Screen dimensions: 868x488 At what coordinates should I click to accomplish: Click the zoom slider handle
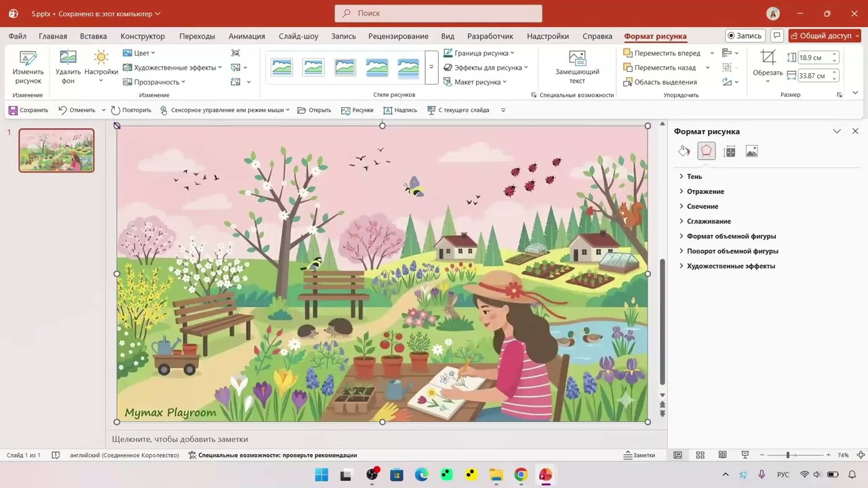pyautogui.click(x=788, y=455)
